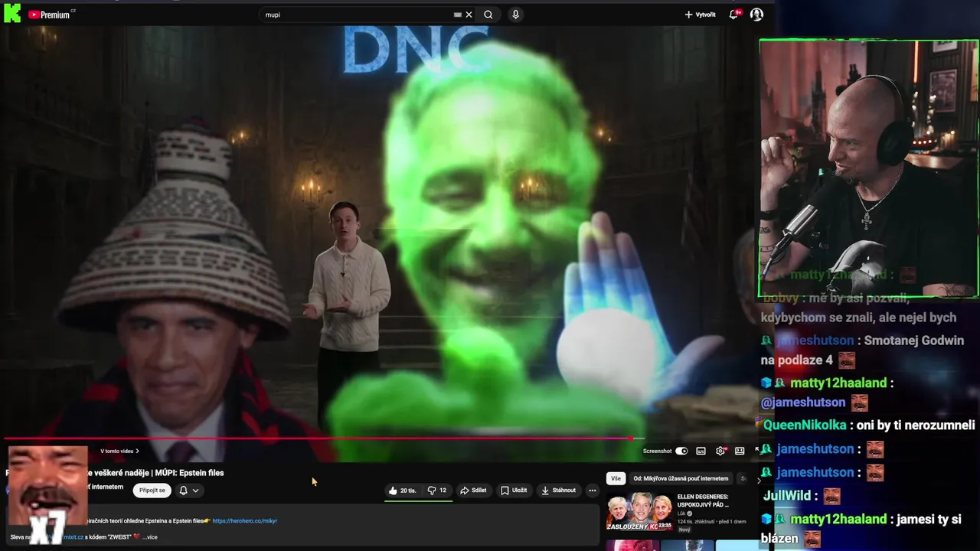Image resolution: width=980 pixels, height=551 pixels.
Task: Expand 'V tomto videu' chapter chevron
Action: [x=137, y=451]
